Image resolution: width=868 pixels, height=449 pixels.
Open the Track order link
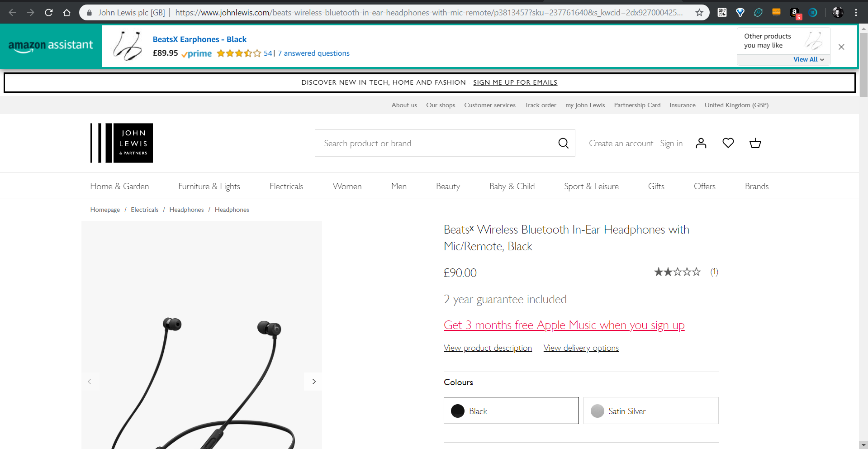[541, 105]
